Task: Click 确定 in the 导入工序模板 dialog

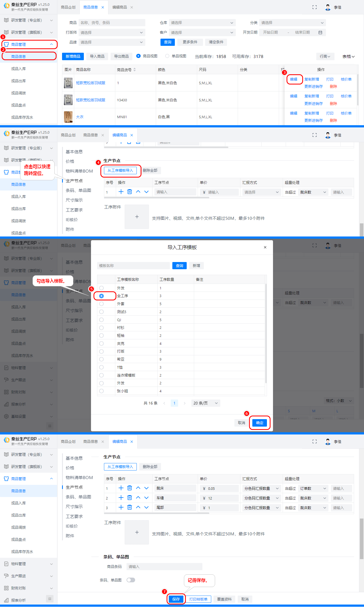Action: [x=260, y=423]
